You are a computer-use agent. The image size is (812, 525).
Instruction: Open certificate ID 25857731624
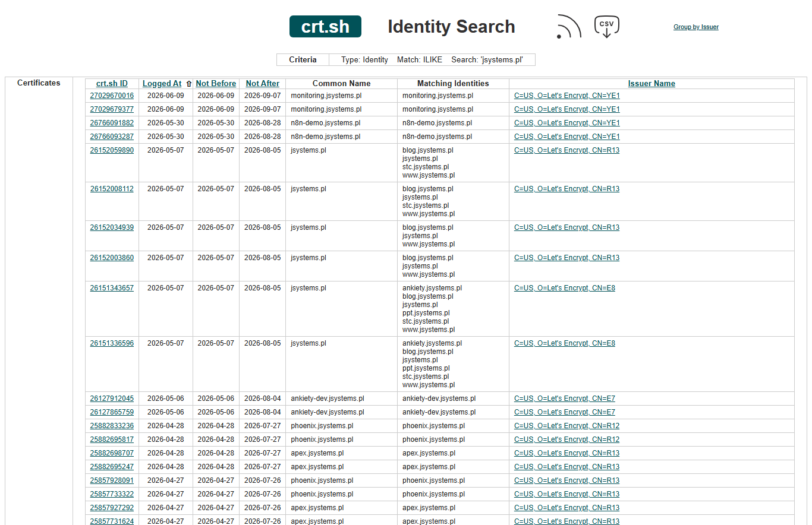112,521
